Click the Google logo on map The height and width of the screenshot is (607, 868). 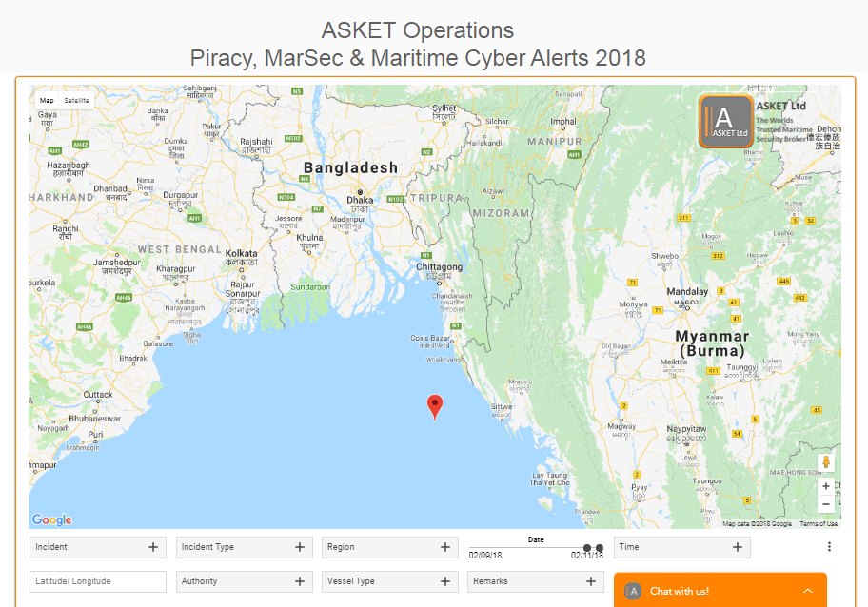(x=52, y=519)
